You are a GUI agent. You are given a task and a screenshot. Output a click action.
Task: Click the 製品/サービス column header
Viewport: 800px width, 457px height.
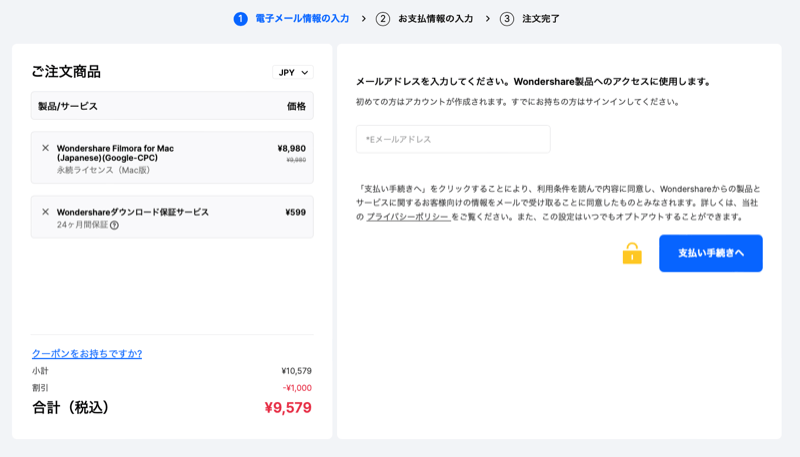tap(68, 106)
